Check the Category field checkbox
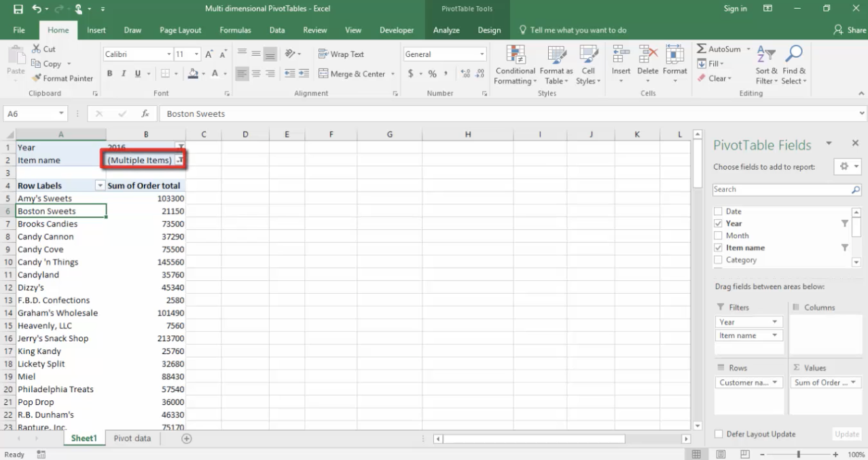The image size is (868, 460). pyautogui.click(x=718, y=260)
